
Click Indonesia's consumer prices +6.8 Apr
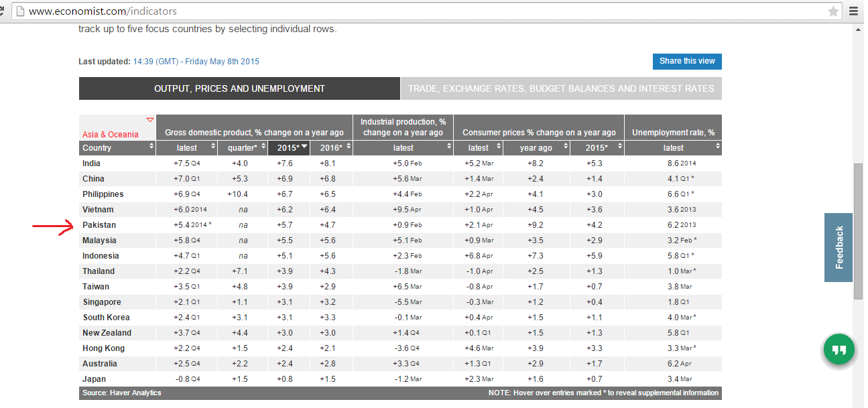point(479,256)
